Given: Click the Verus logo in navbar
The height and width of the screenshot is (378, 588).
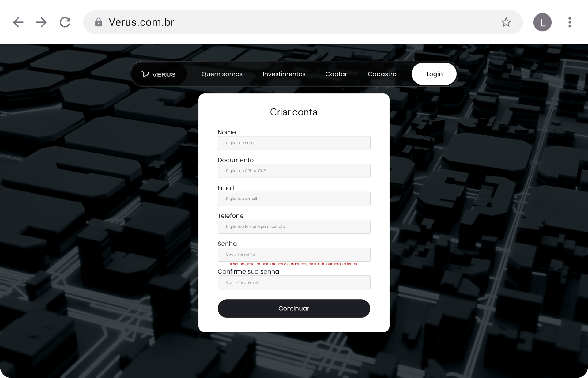Looking at the screenshot, I should pyautogui.click(x=159, y=74).
